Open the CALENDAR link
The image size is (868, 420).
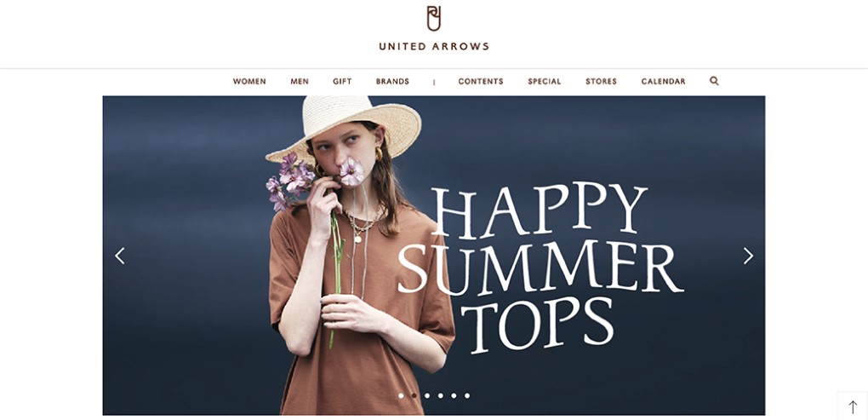pyautogui.click(x=663, y=82)
